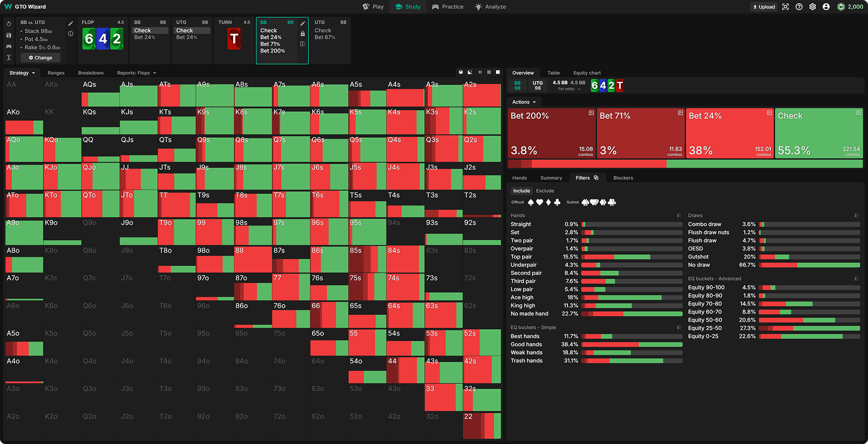
Task: Click the pencil edit icon beside BB vs. UTG
Action: (71, 24)
